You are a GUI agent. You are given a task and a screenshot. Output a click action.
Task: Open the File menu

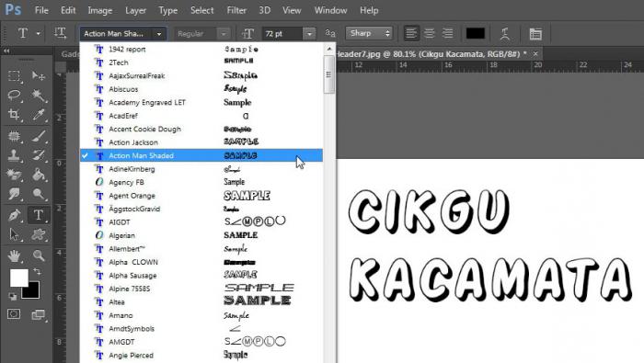(41, 10)
